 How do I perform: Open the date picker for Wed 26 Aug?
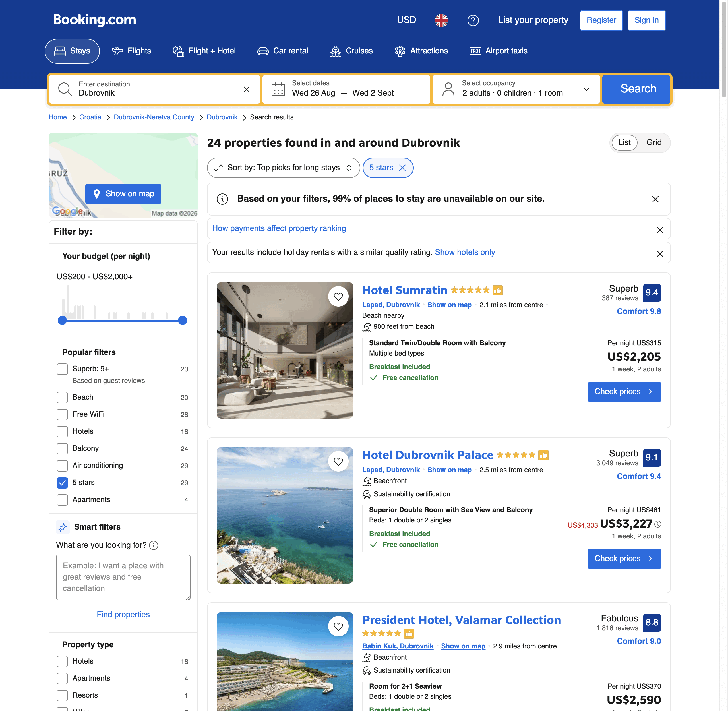[x=314, y=93]
